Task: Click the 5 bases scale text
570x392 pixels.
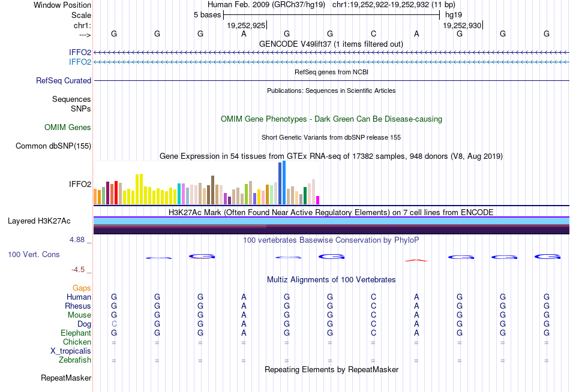Action: click(207, 15)
